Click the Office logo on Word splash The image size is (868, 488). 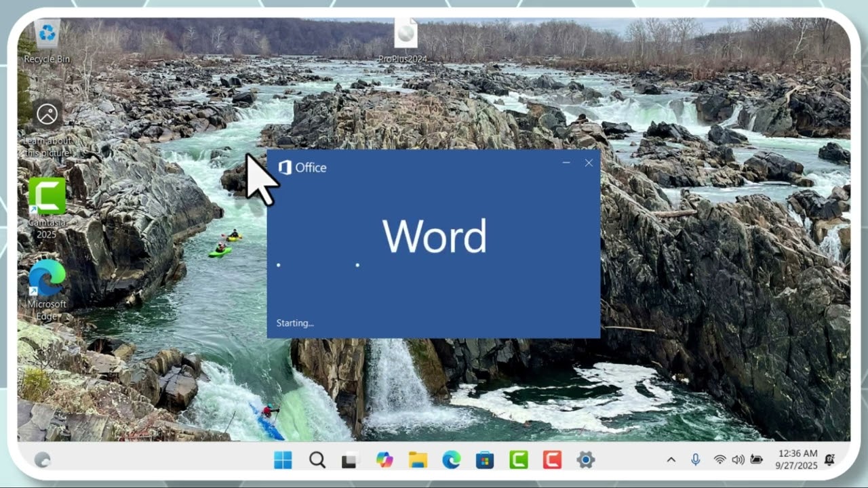click(x=302, y=167)
